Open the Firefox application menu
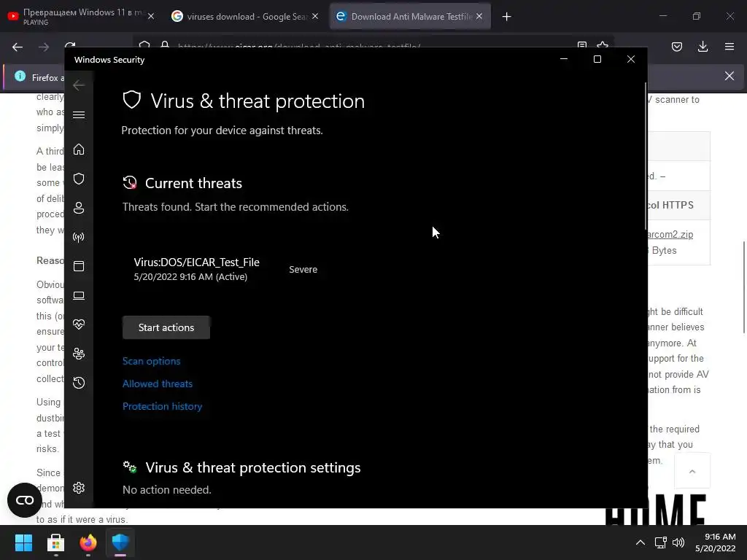Screen dimensions: 747x560 (x=729, y=47)
